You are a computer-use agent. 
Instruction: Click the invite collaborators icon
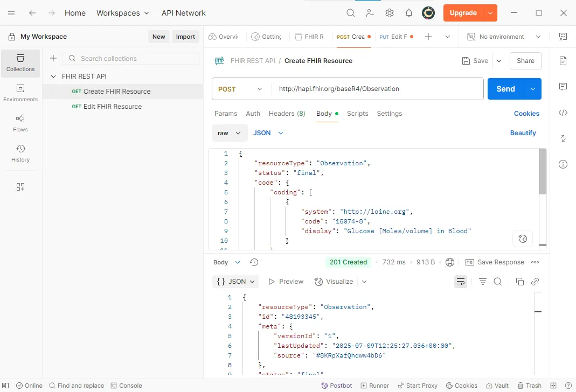coord(370,13)
